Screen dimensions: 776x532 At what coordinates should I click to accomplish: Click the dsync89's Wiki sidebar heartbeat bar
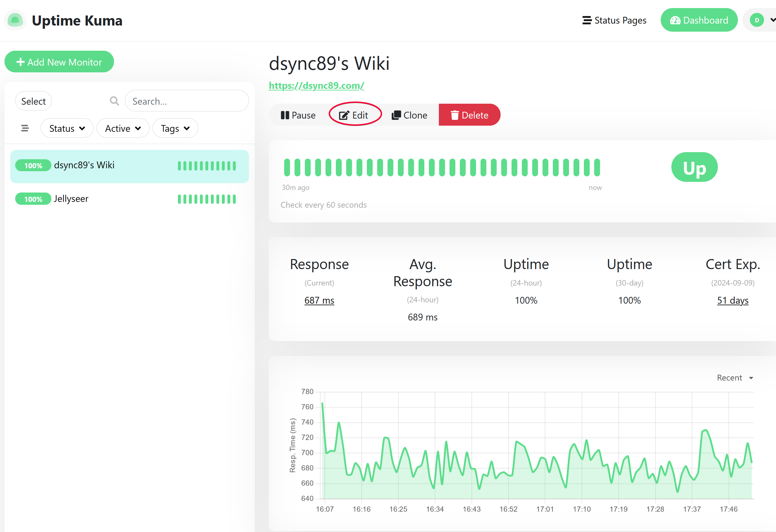(x=207, y=166)
